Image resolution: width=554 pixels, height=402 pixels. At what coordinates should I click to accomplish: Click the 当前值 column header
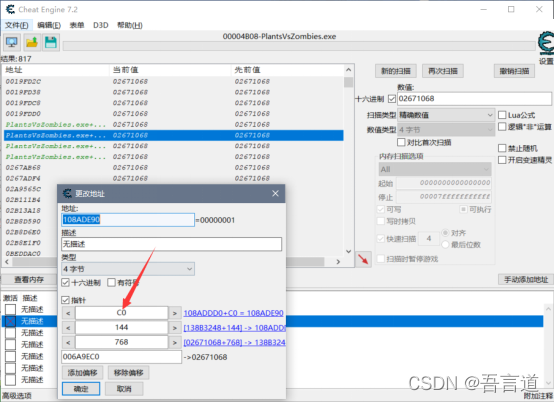[171, 70]
